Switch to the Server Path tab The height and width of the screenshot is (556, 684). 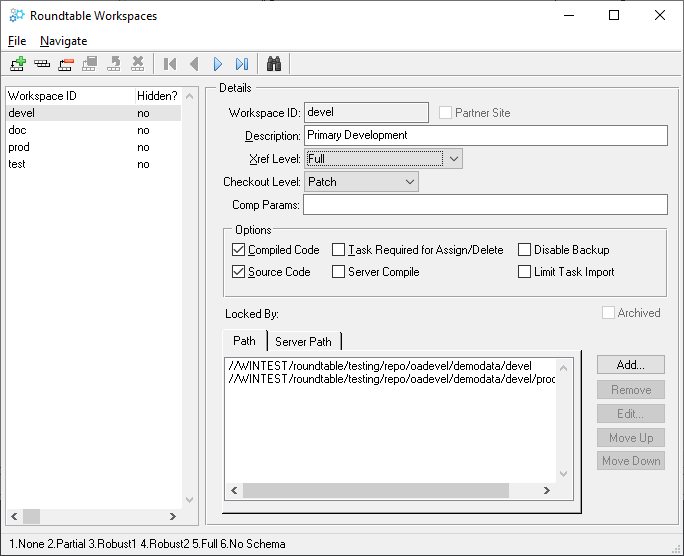pyautogui.click(x=303, y=342)
